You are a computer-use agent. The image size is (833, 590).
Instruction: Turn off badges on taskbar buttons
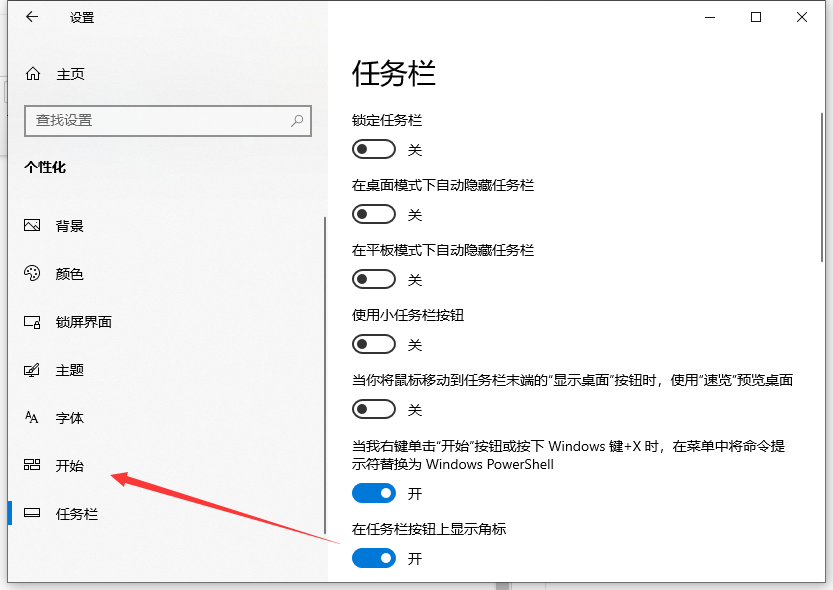tap(373, 558)
